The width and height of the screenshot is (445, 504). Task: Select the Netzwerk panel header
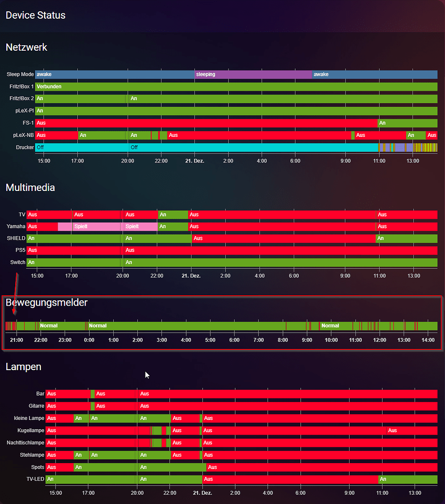[26, 47]
